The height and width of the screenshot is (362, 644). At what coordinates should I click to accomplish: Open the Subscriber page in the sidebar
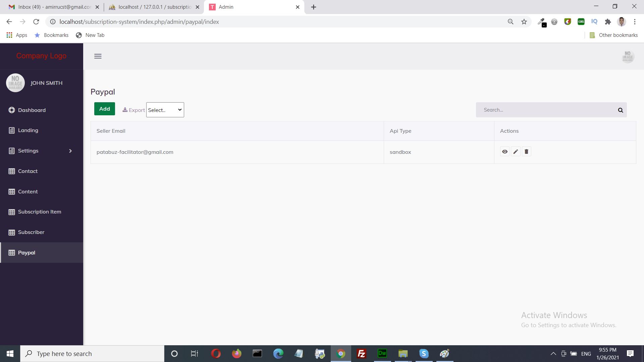tap(31, 232)
